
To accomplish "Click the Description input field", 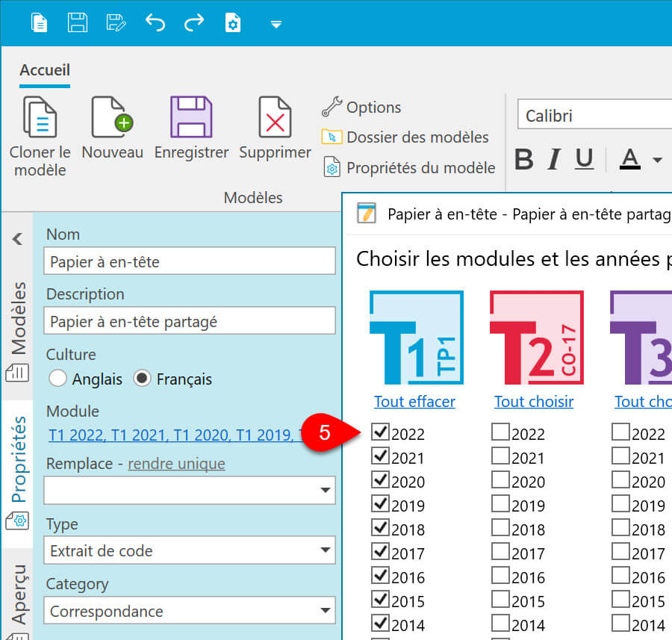I will click(x=190, y=320).
